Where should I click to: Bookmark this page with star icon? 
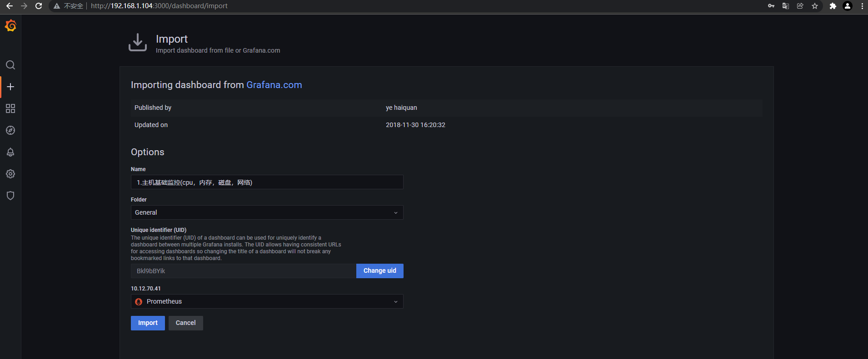point(815,6)
